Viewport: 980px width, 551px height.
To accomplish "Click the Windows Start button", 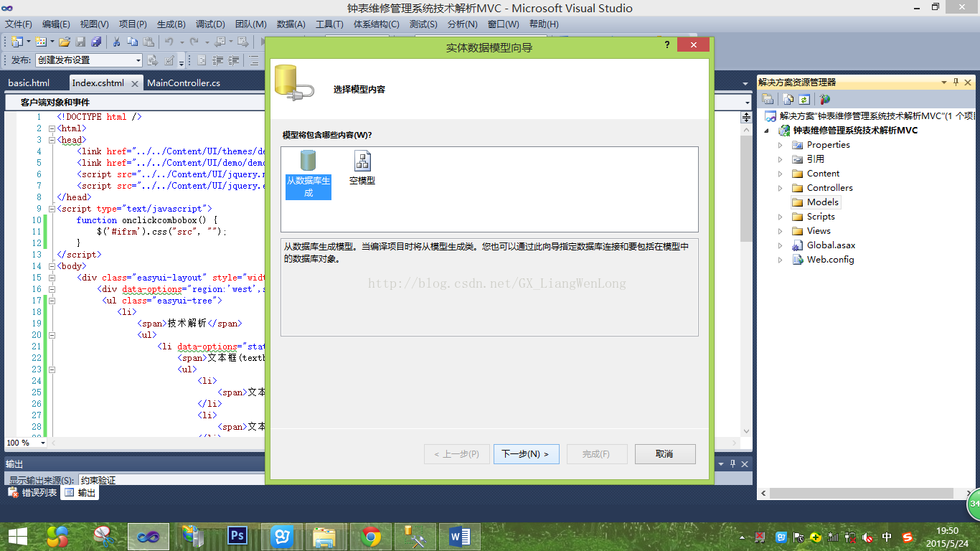I will pos(17,536).
